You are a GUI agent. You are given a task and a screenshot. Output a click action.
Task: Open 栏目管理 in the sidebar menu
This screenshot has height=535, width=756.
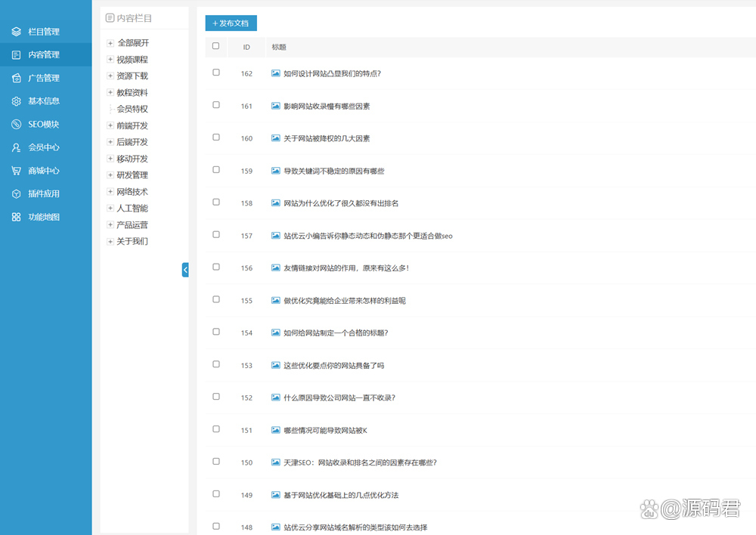(46, 32)
